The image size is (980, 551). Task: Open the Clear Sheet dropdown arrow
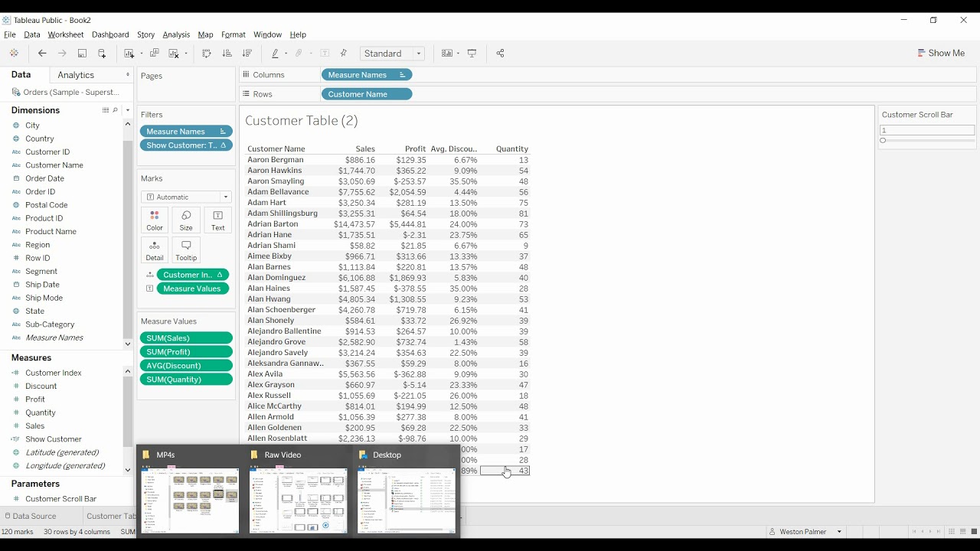click(186, 54)
